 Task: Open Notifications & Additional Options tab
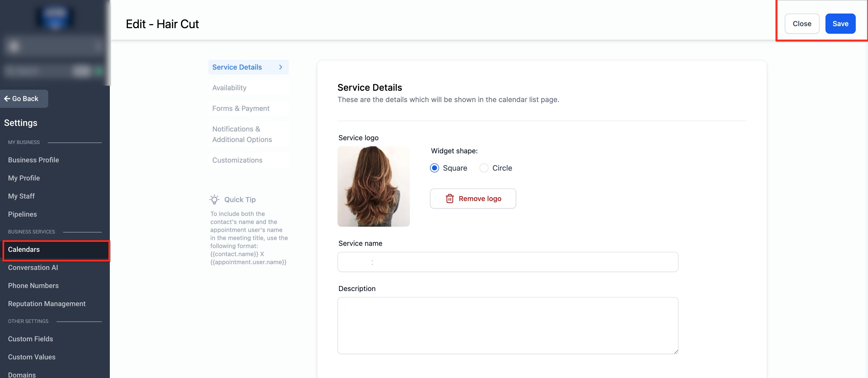coord(242,134)
